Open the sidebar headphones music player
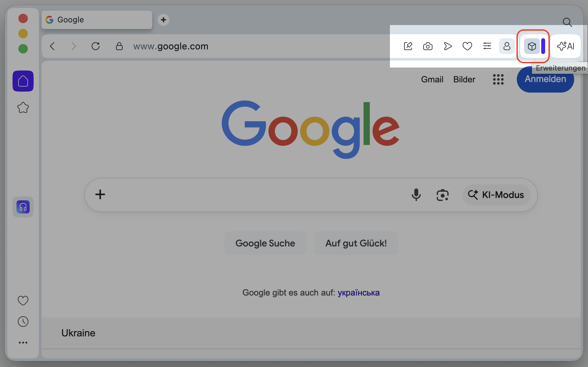 pos(23,207)
